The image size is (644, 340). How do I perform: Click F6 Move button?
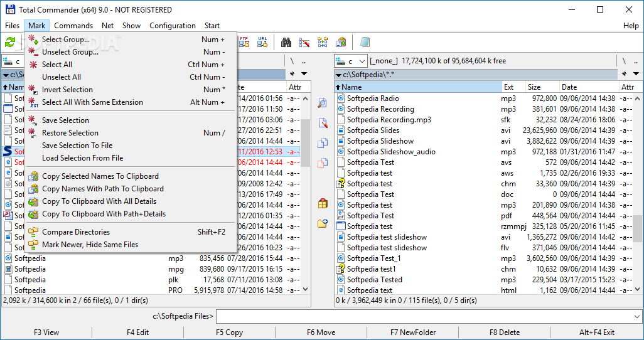coord(321,332)
